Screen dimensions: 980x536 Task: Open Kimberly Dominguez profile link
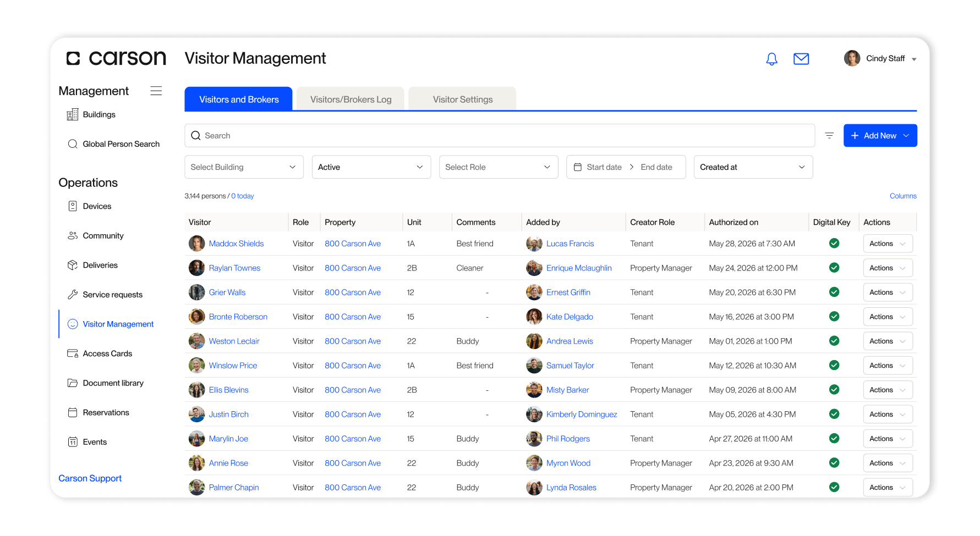(x=582, y=415)
